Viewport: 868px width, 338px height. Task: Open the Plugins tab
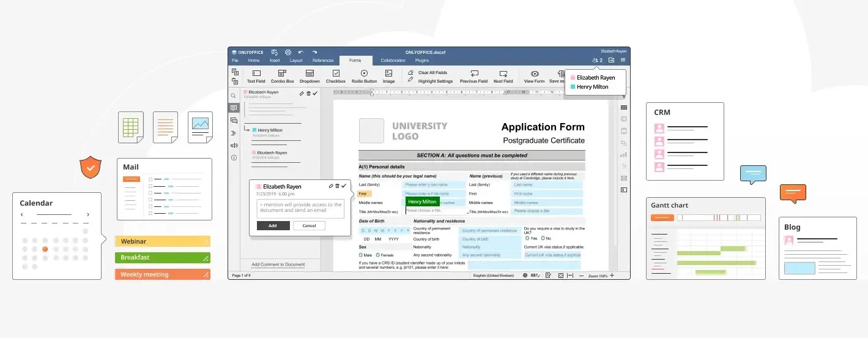422,61
